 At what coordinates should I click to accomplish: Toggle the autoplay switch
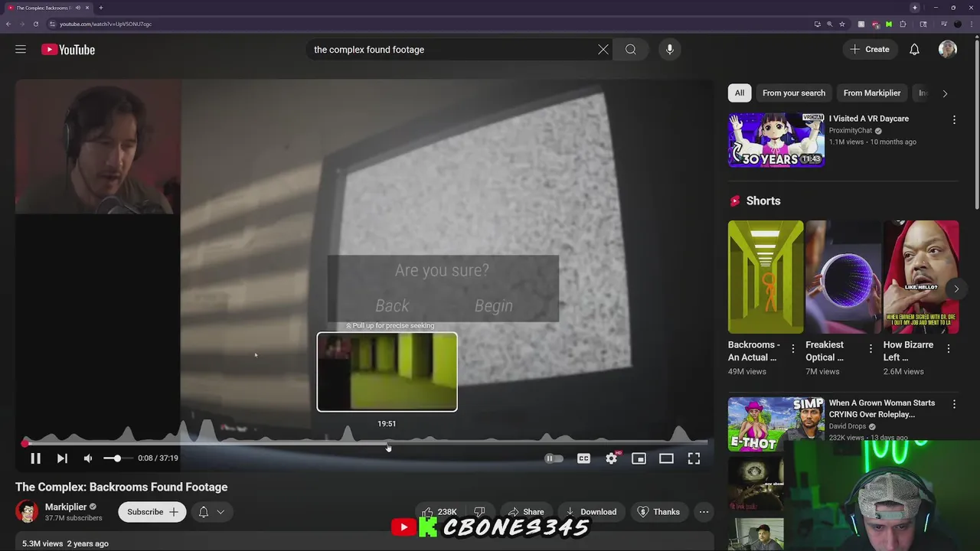pyautogui.click(x=554, y=458)
